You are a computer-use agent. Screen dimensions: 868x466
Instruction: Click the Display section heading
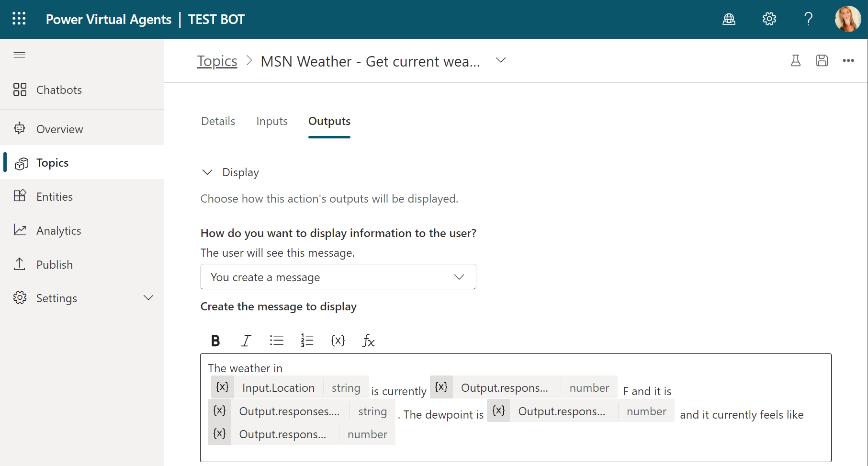pos(241,172)
